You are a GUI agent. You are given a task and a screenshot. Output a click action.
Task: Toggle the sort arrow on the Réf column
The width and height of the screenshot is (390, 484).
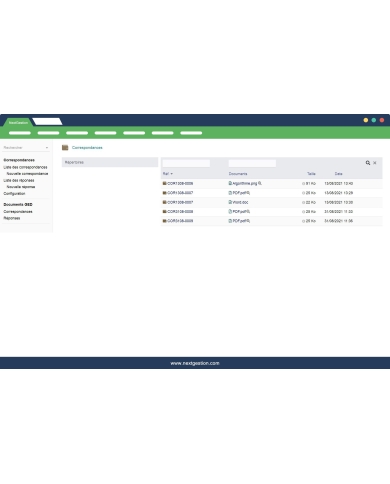pos(172,174)
